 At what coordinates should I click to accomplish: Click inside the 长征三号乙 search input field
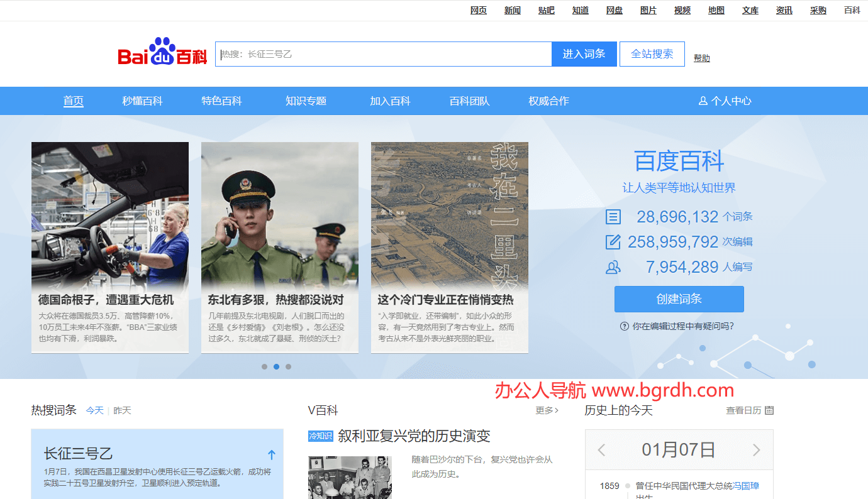[x=384, y=54]
